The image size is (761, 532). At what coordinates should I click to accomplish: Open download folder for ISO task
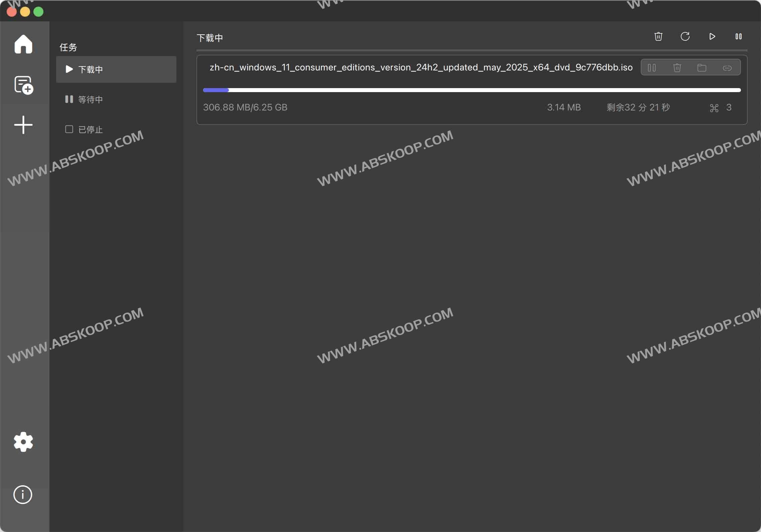[x=702, y=68]
